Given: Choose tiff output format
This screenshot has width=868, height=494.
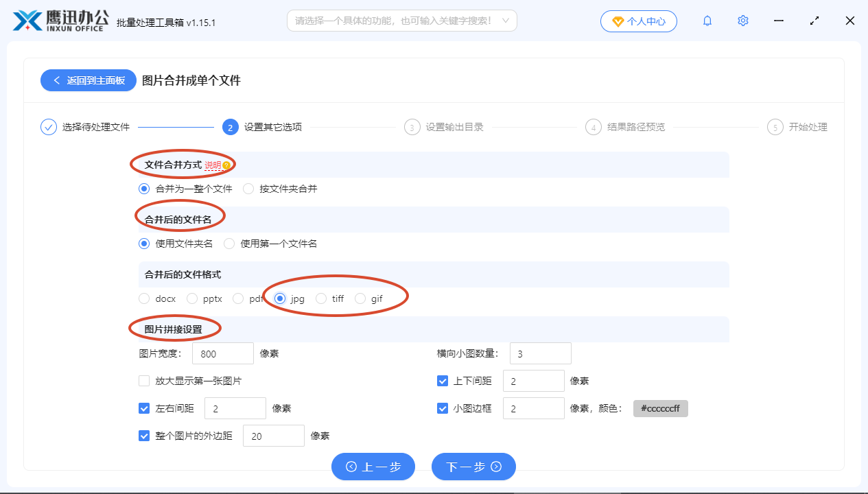Looking at the screenshot, I should (330, 298).
